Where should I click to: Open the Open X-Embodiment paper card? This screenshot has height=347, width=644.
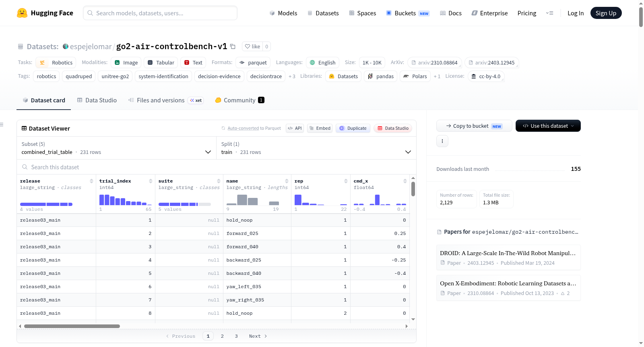tap(508, 288)
